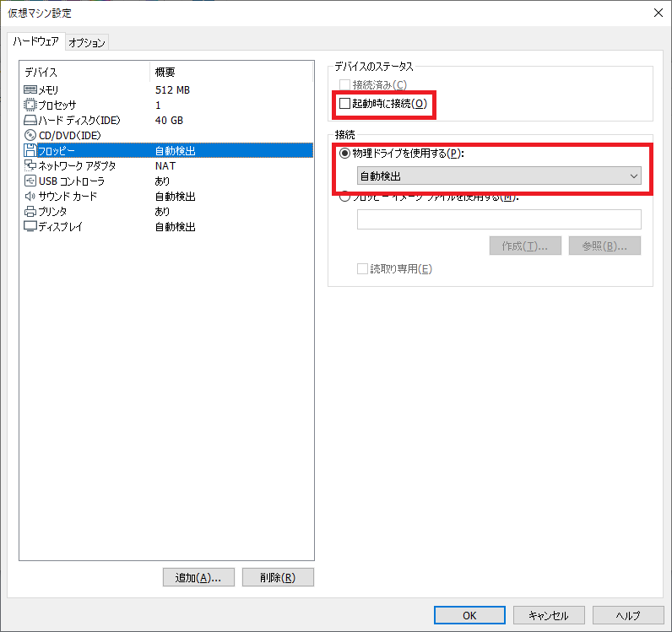Select the USB コントローラ icon
Viewport: 672px width, 632px height.
[30, 181]
